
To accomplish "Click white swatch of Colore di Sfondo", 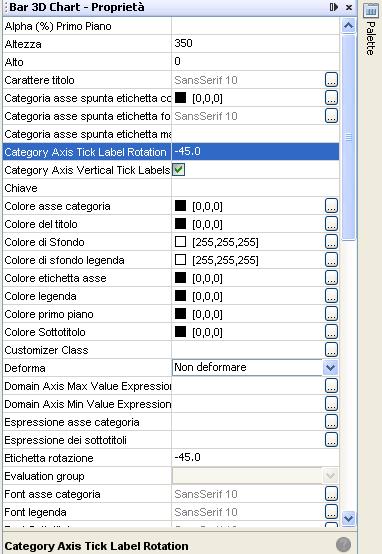I will pos(180,242).
